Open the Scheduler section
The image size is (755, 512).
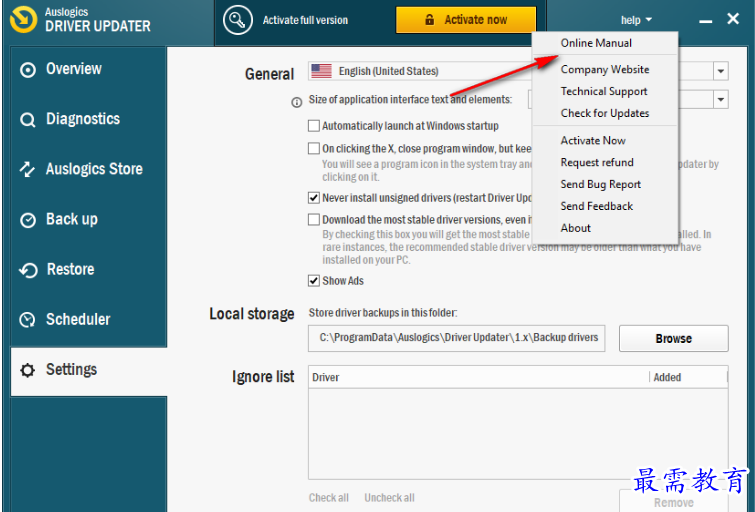[89, 319]
